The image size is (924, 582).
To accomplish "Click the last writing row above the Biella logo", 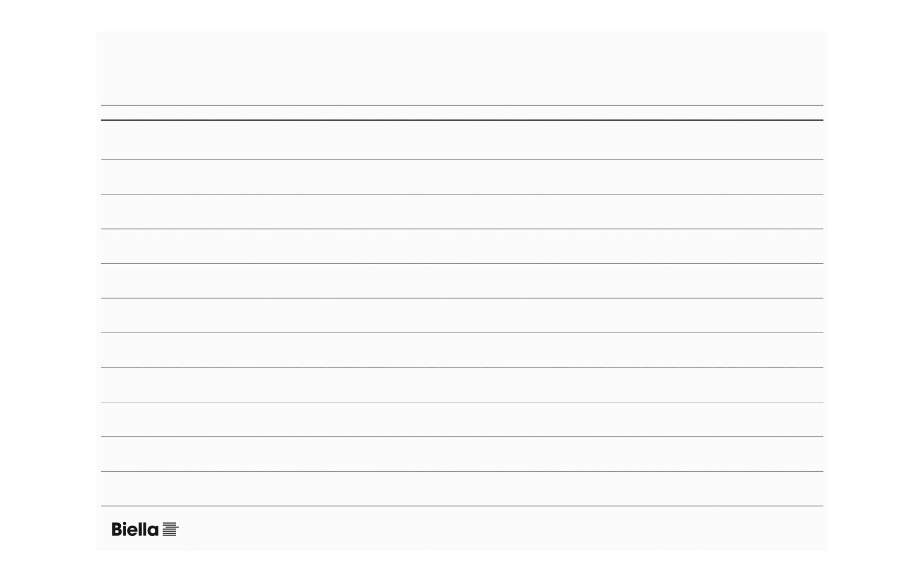I will [462, 489].
